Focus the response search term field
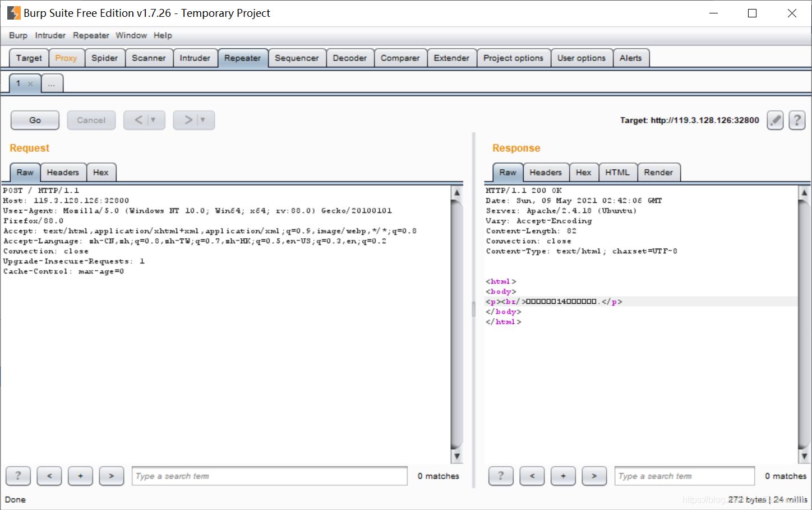 pyautogui.click(x=685, y=476)
